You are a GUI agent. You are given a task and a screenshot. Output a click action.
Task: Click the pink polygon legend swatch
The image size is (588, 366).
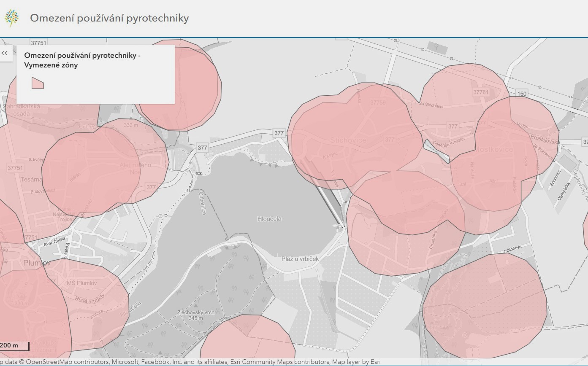(38, 83)
